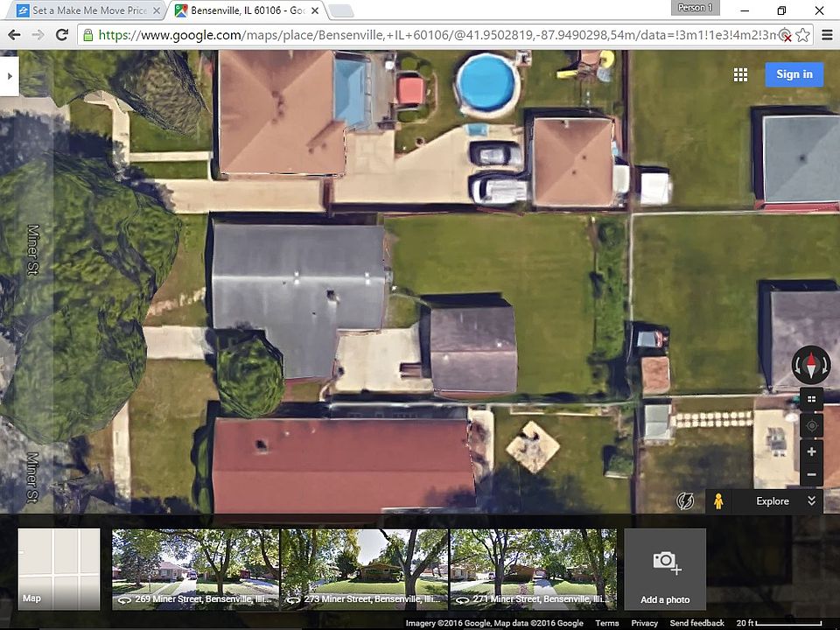Click Add a photo tile
840x630 pixels.
(x=665, y=569)
